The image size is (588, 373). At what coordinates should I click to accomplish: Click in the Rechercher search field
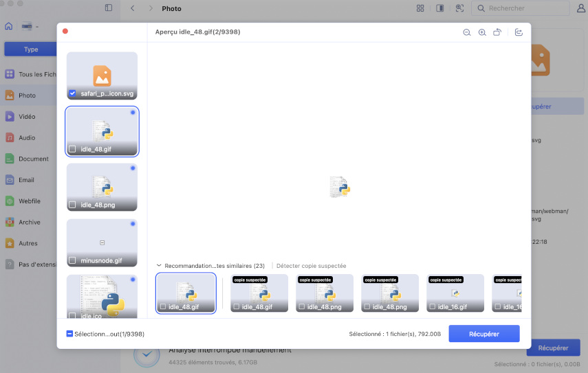pos(521,8)
